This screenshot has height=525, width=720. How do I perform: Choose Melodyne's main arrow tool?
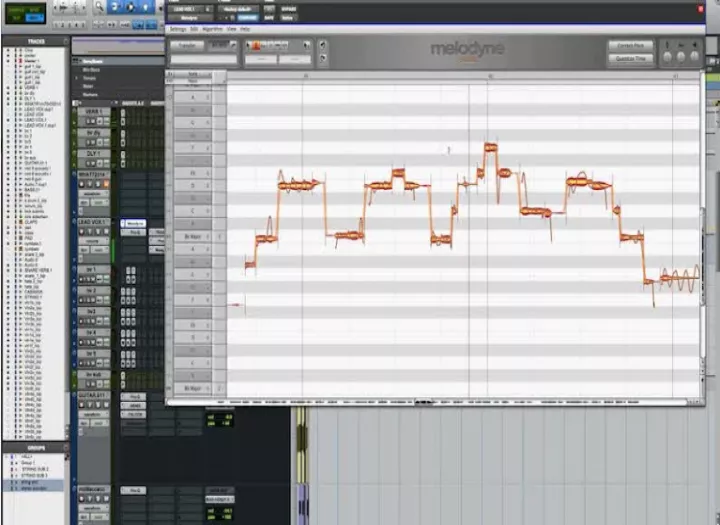pyautogui.click(x=249, y=45)
